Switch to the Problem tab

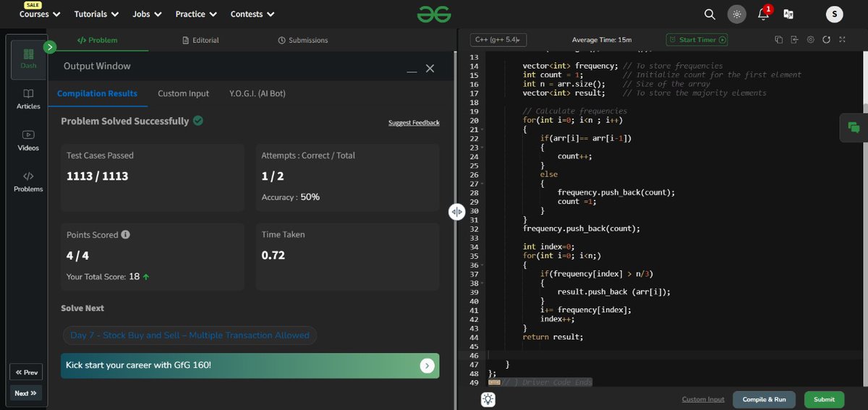coord(97,40)
